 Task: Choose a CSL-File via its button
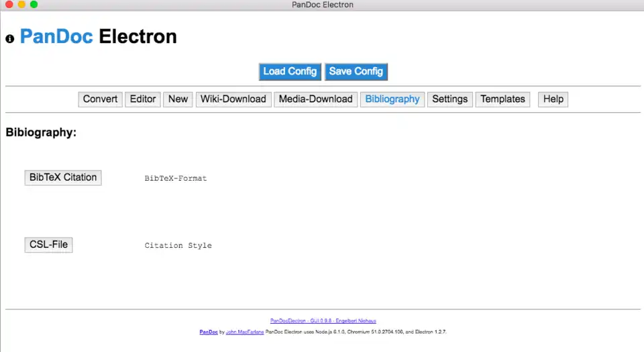(x=48, y=245)
